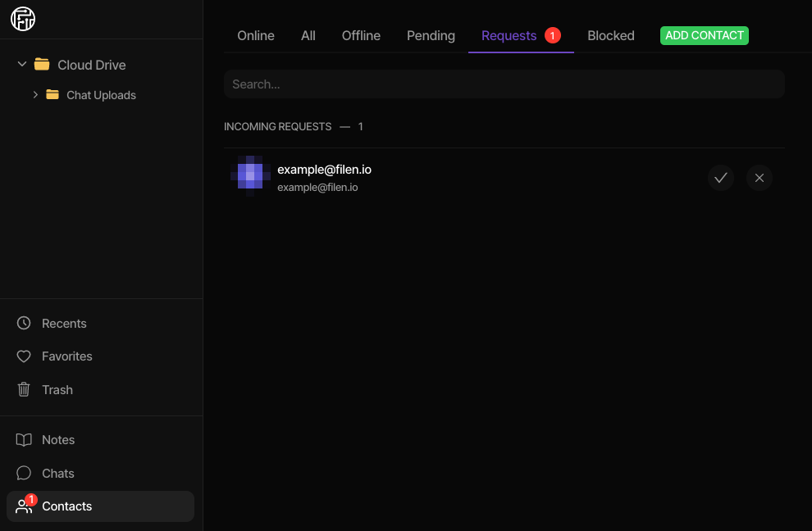Select Contacts in the sidebar

(x=100, y=506)
